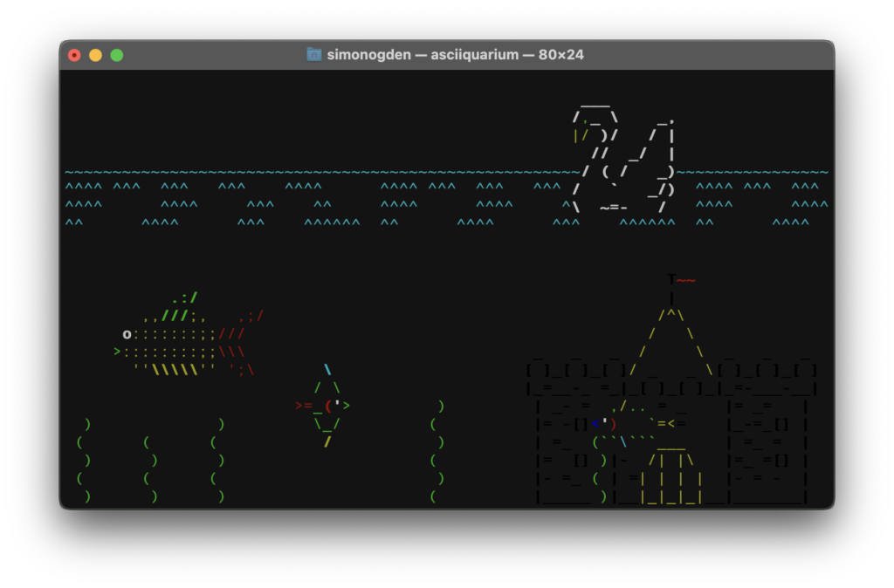Image resolution: width=894 pixels, height=588 pixels.
Task: Click the green full-screen window button
Action: [x=116, y=55]
